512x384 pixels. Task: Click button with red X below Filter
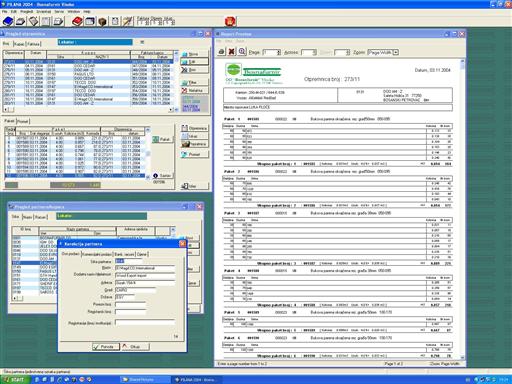coord(194,90)
